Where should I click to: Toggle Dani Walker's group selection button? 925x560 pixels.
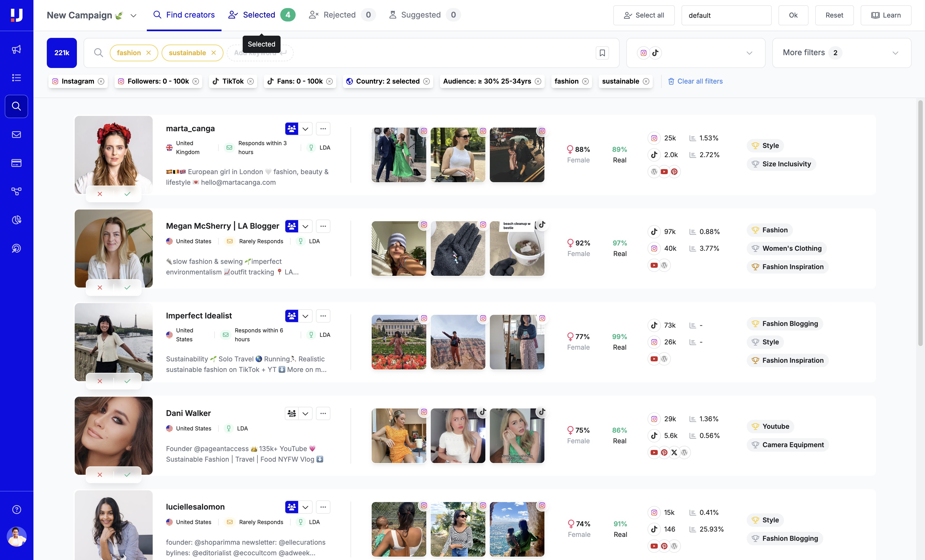click(292, 413)
